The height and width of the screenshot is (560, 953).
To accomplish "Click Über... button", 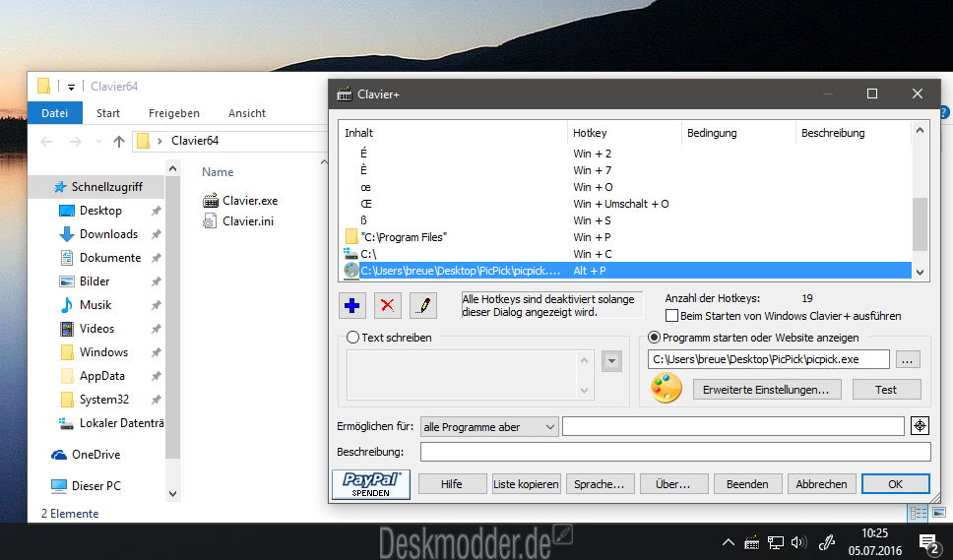I will [672, 484].
